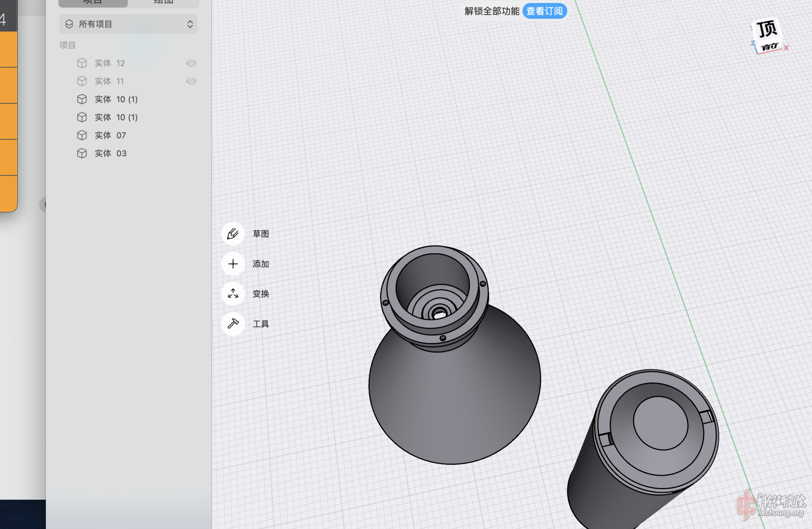The height and width of the screenshot is (529, 812).
Task: Click the 查看订阅 subscription button
Action: tap(544, 11)
